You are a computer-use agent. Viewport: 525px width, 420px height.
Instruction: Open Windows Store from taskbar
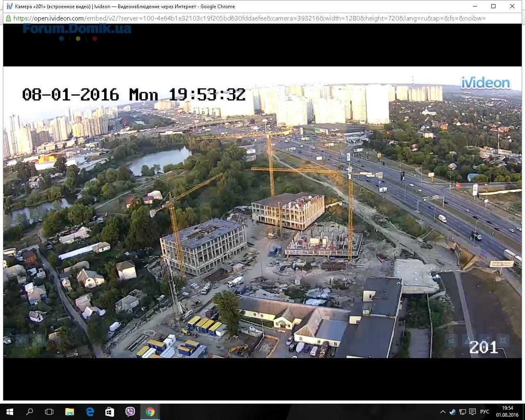(110, 412)
